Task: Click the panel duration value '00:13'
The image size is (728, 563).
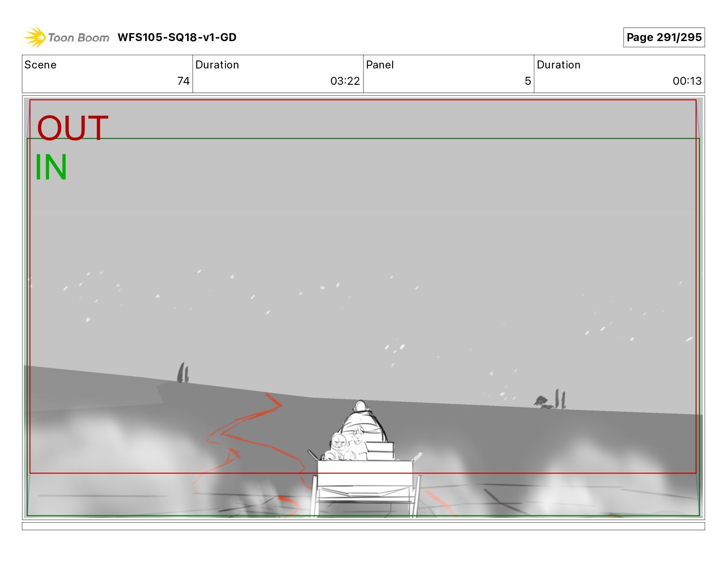Action: pos(687,81)
